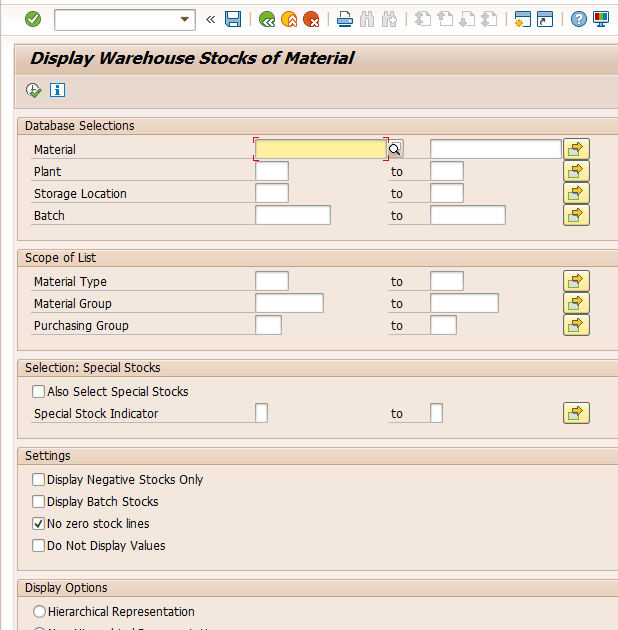
Task: Click the First Page icon
Action: coord(423,19)
